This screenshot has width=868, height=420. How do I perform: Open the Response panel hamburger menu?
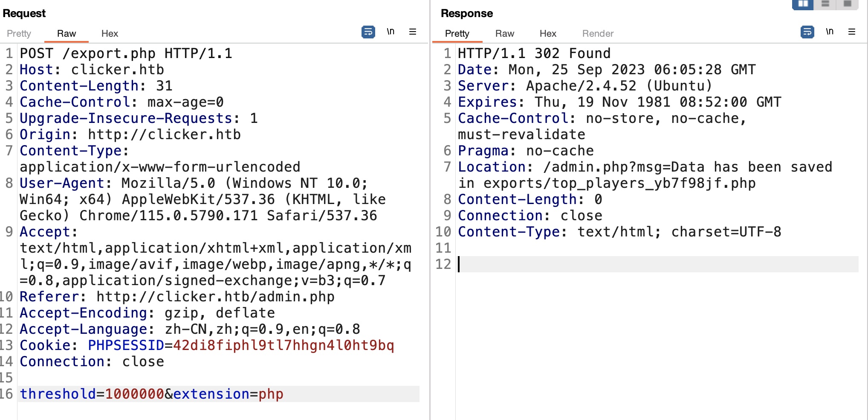click(x=852, y=32)
